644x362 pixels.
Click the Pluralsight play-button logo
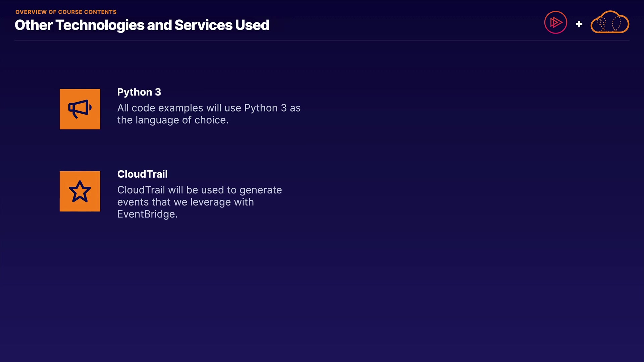(x=555, y=22)
